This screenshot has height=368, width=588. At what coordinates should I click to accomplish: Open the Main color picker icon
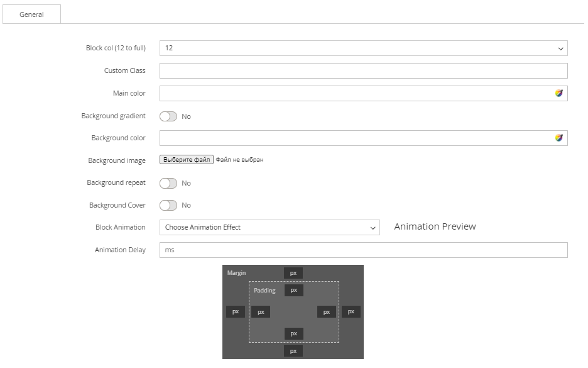click(x=558, y=93)
